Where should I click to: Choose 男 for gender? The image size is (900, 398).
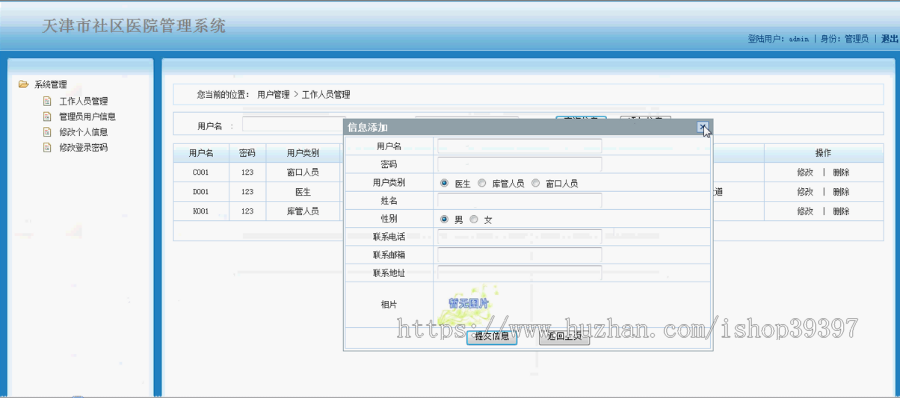tap(444, 219)
